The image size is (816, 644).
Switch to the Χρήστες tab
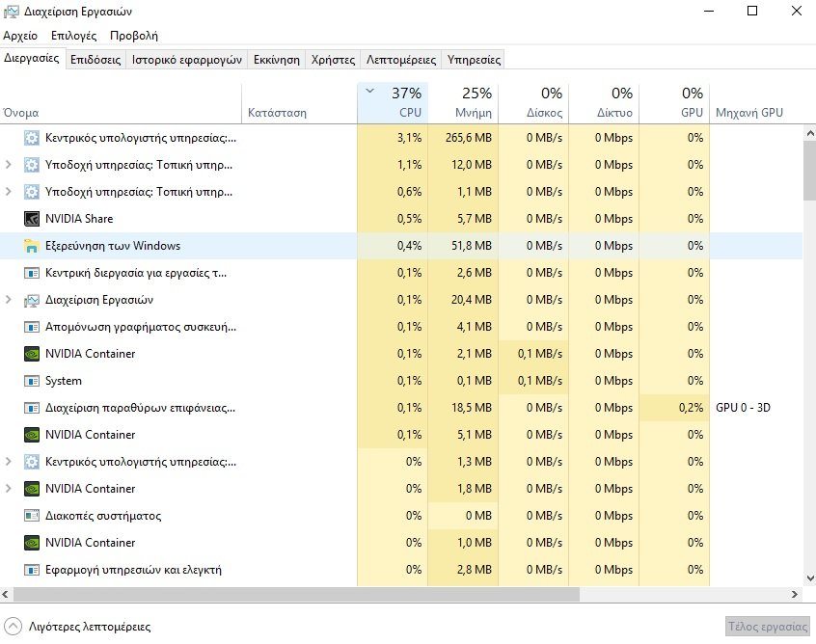[x=333, y=60]
